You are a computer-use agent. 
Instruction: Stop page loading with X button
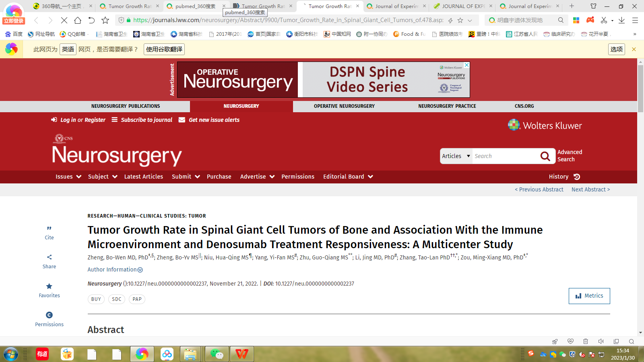click(64, 21)
